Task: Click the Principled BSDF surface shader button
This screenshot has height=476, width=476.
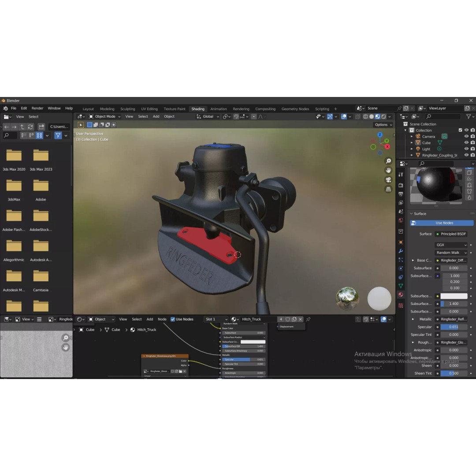Action: tap(451, 234)
